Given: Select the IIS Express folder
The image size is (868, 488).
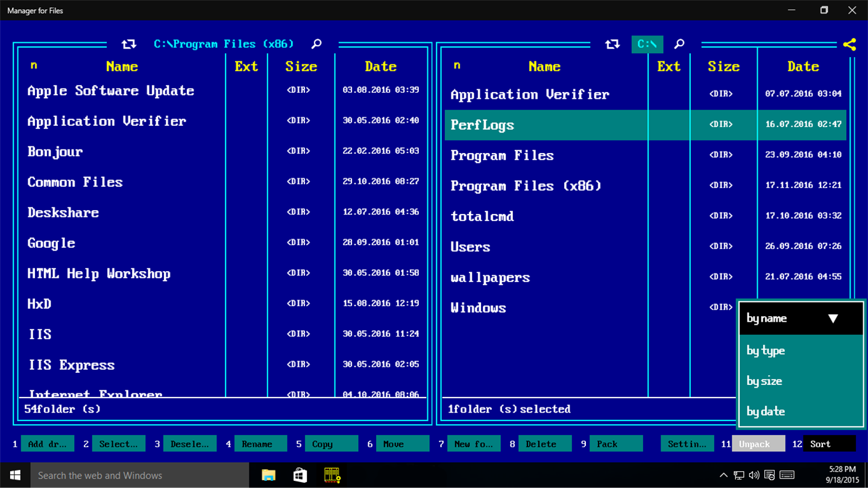Looking at the screenshot, I should click(223, 364).
